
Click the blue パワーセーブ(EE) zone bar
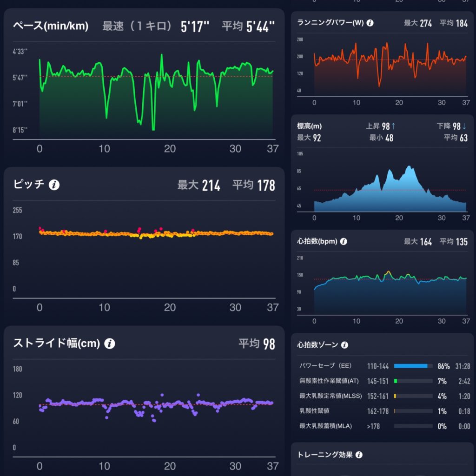pos(411,366)
